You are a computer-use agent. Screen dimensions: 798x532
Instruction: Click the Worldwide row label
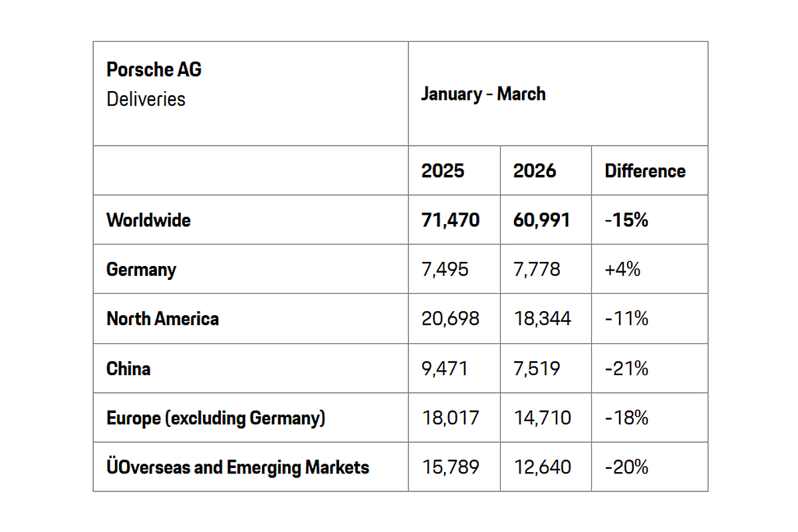148,220
